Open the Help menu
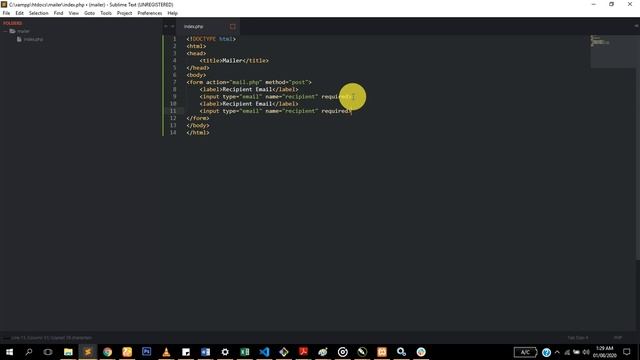The width and height of the screenshot is (640, 360). pos(172,13)
